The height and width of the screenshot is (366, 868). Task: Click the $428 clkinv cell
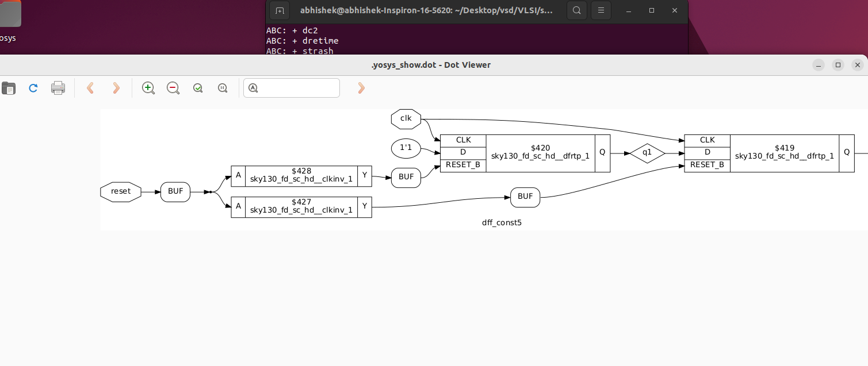point(300,176)
